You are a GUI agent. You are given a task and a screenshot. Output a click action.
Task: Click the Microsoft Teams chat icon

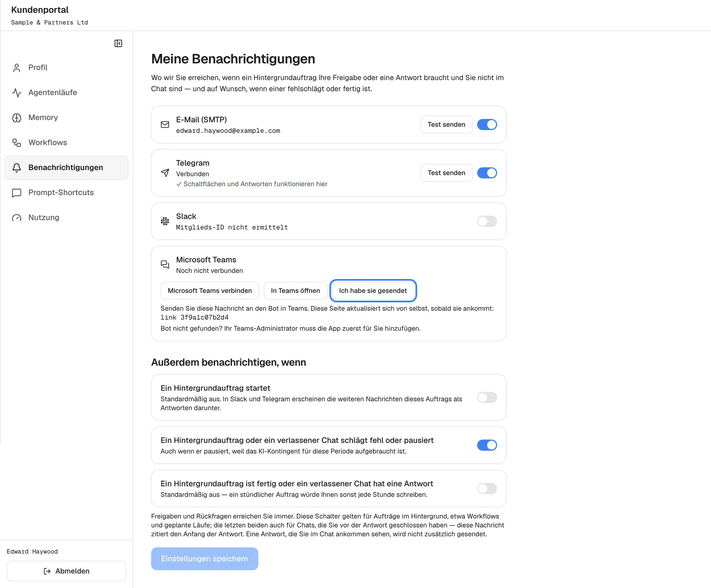[x=165, y=264]
